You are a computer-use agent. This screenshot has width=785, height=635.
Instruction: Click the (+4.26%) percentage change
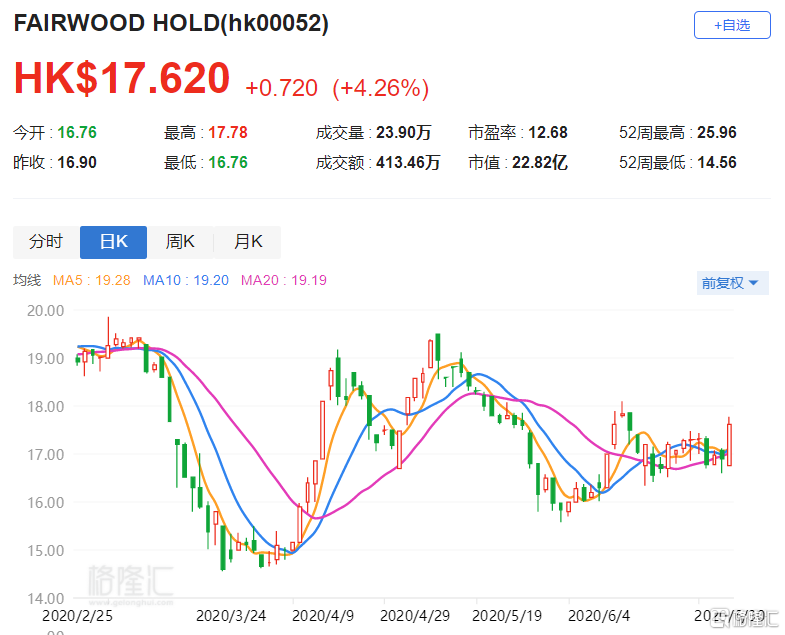380,88
